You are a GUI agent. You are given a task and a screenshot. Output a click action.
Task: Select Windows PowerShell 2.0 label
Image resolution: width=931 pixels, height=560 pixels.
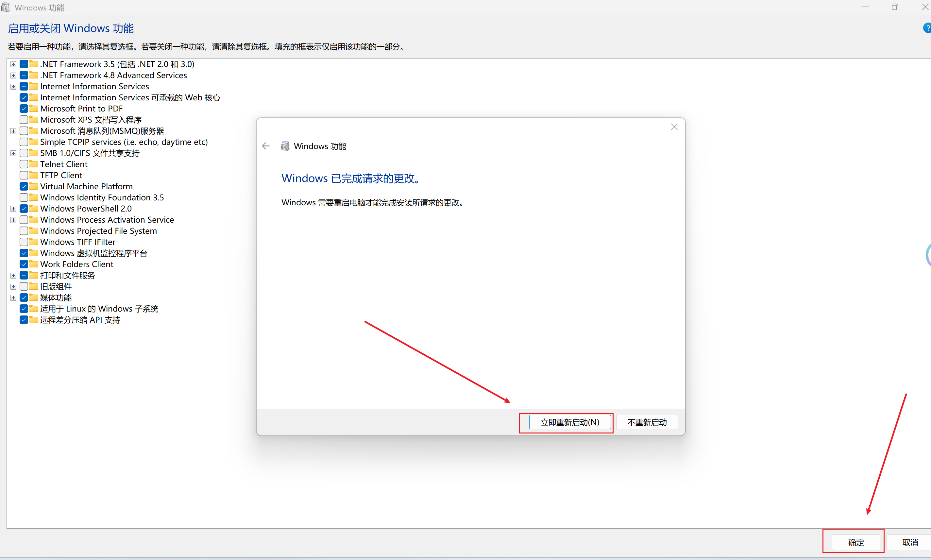[86, 209]
